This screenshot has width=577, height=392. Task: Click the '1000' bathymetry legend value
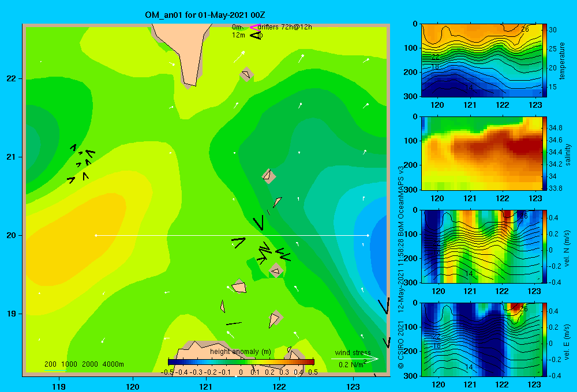[x=69, y=364]
